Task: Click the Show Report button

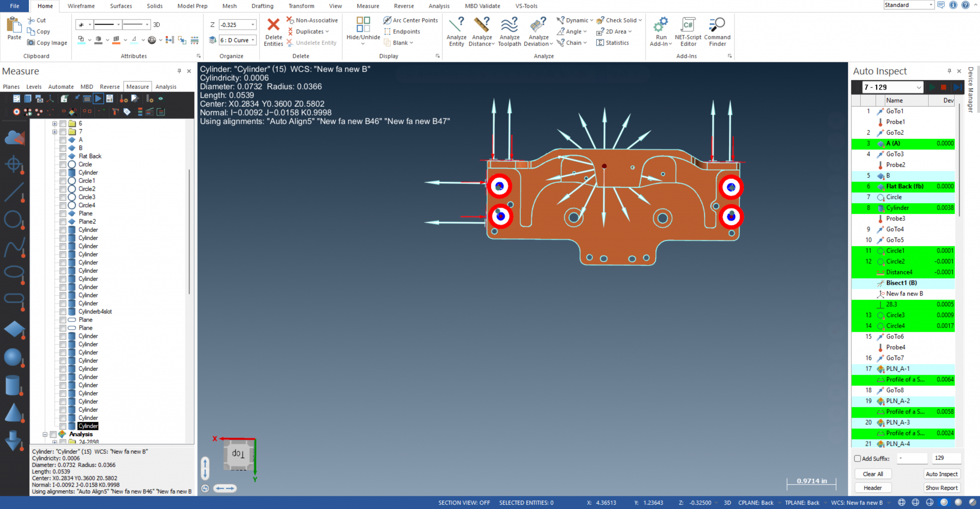Action: click(x=941, y=488)
